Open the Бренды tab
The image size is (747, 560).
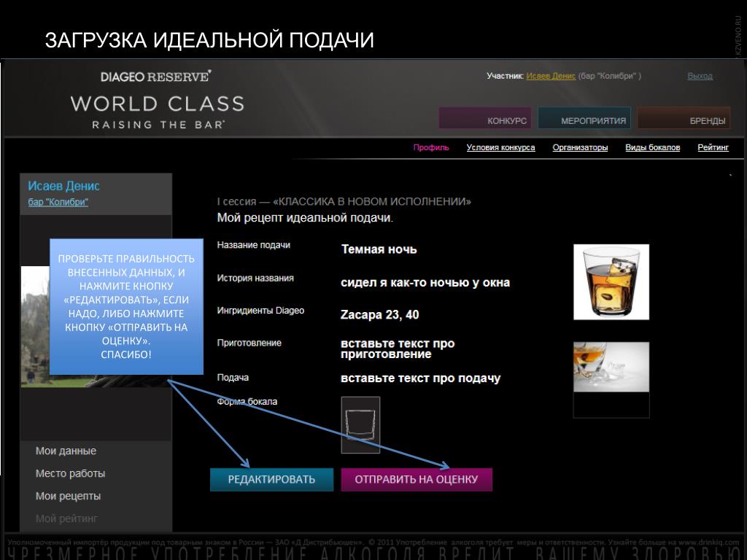click(x=684, y=118)
